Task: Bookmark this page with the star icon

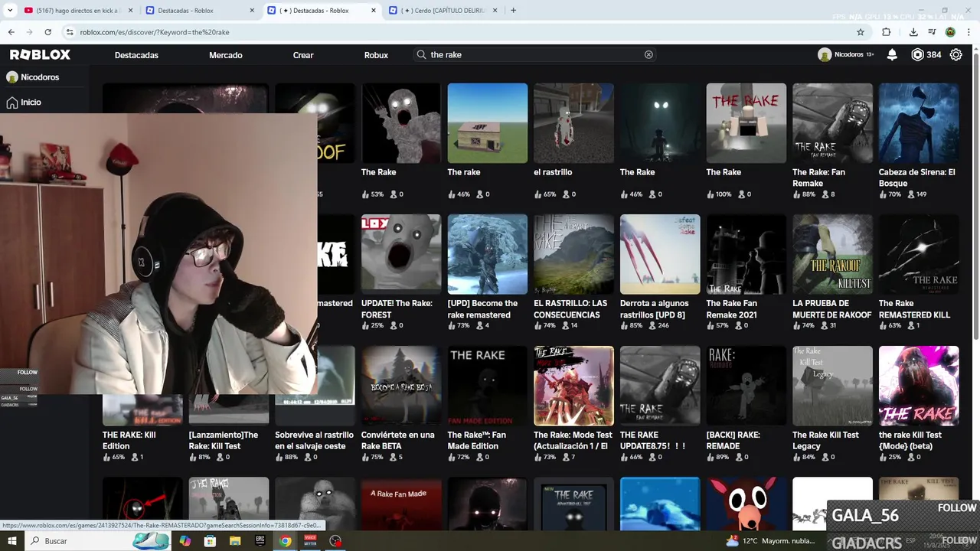Action: (x=861, y=32)
